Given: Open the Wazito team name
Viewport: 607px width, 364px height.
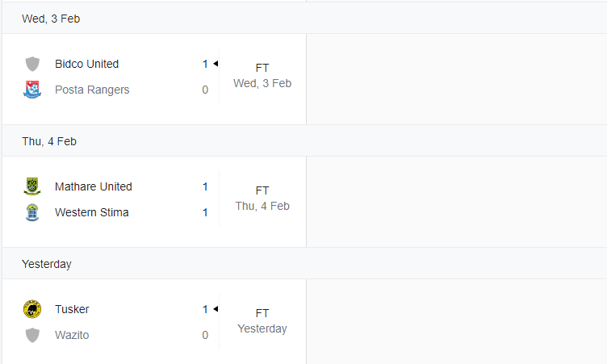Looking at the screenshot, I should [x=72, y=335].
